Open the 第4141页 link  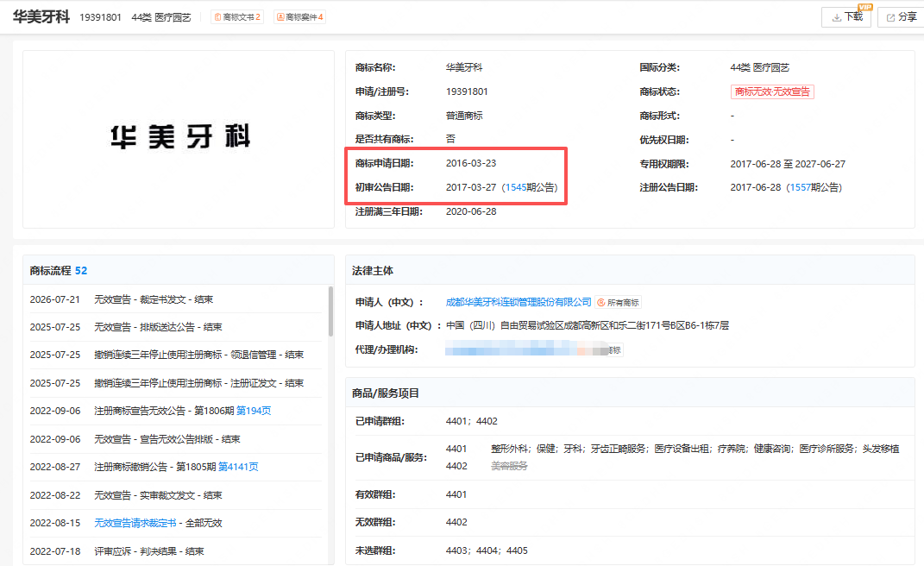[x=239, y=467]
